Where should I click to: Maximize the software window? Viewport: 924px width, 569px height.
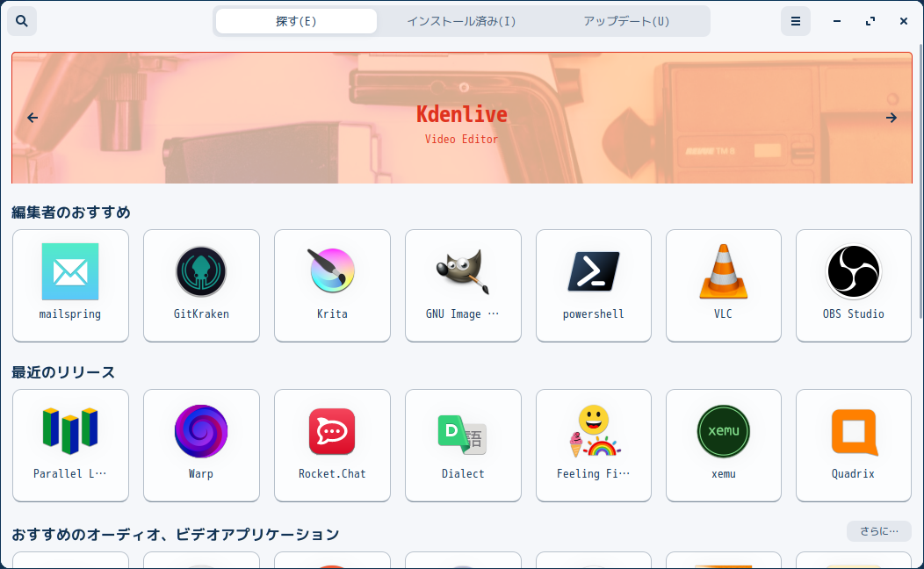(870, 21)
